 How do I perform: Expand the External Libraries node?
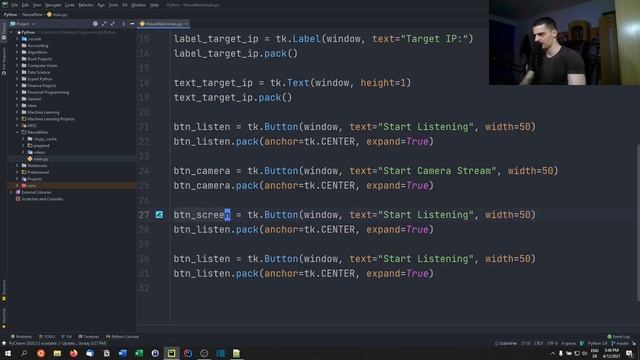pos(11,192)
